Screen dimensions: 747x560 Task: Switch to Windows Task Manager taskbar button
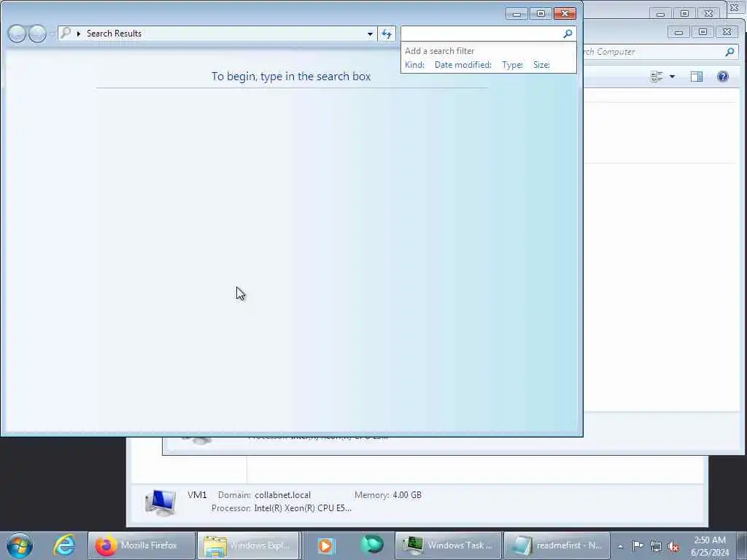(x=448, y=545)
